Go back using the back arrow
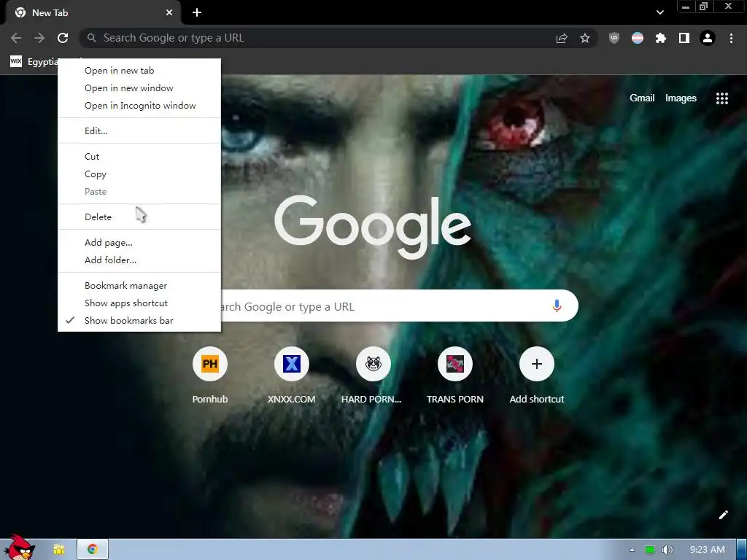Viewport: 747px width, 560px height. [x=16, y=38]
